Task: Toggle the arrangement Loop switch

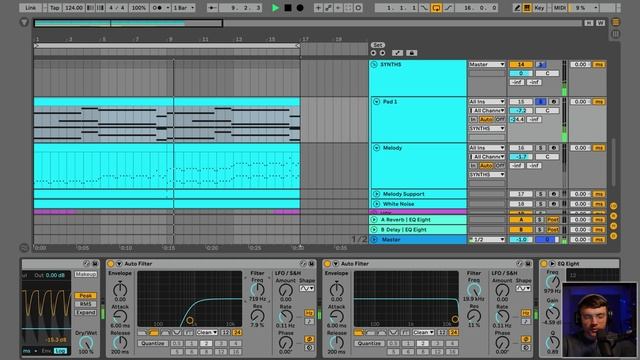Action: pos(436,8)
